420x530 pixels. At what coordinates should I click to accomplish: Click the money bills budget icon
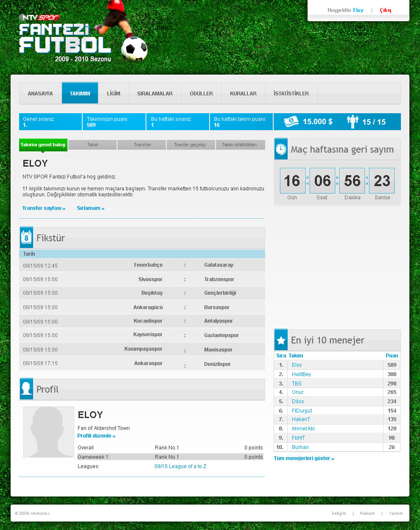[x=291, y=122]
